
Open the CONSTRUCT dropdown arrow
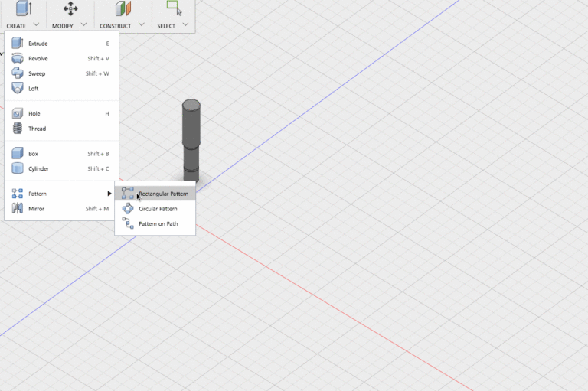[142, 24]
